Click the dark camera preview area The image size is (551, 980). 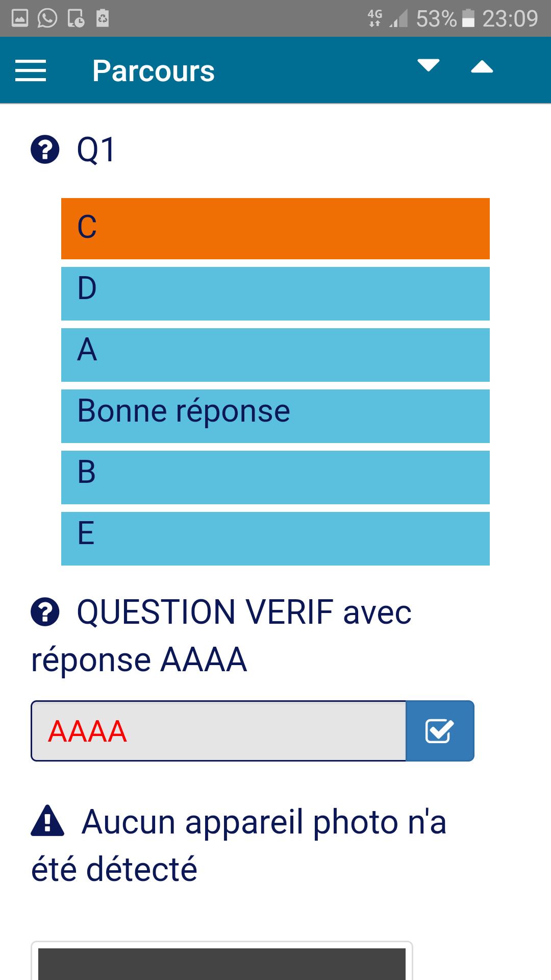tap(222, 964)
